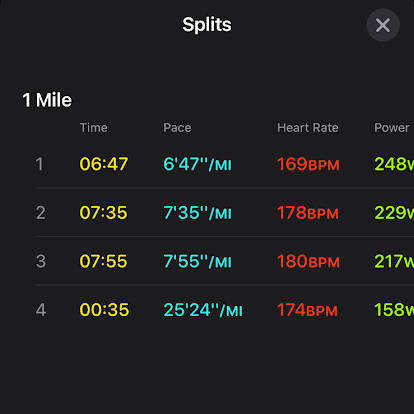
Task: Click the 217 W power value
Action: pyautogui.click(x=394, y=261)
